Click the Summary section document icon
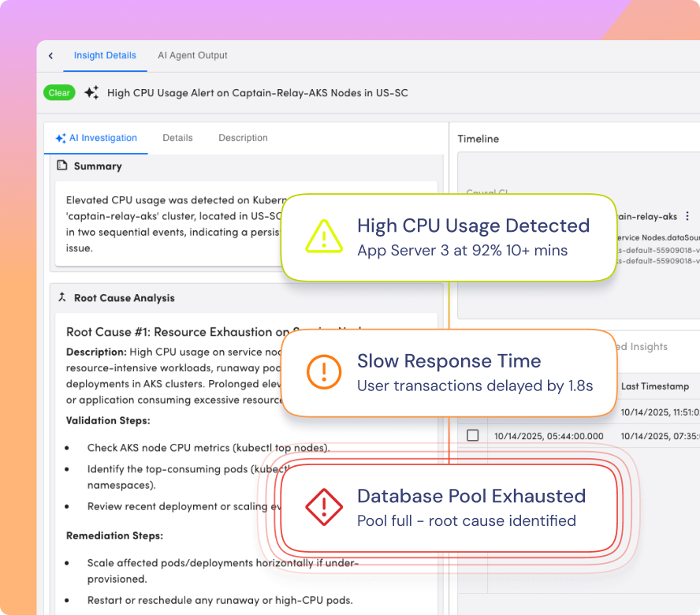The height and width of the screenshot is (615, 700). click(x=62, y=166)
